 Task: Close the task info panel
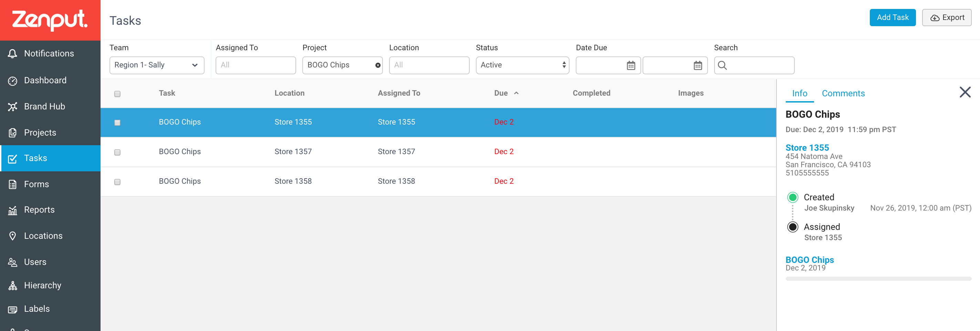tap(965, 92)
